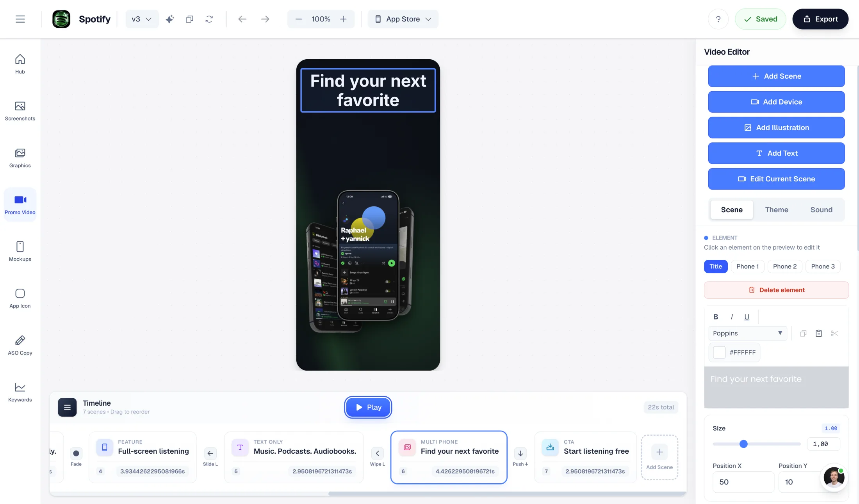Image resolution: width=859 pixels, height=504 pixels.
Task: Click the Timeline list icon
Action: 67,407
